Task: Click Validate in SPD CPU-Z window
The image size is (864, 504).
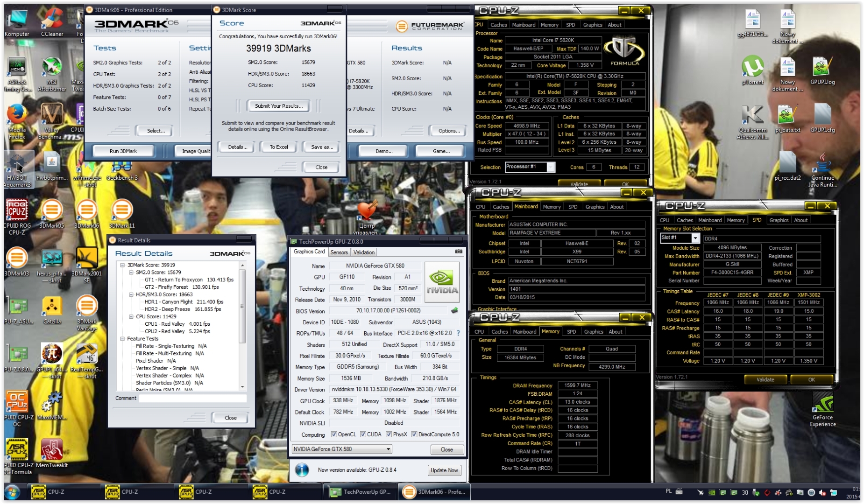Action: [765, 380]
